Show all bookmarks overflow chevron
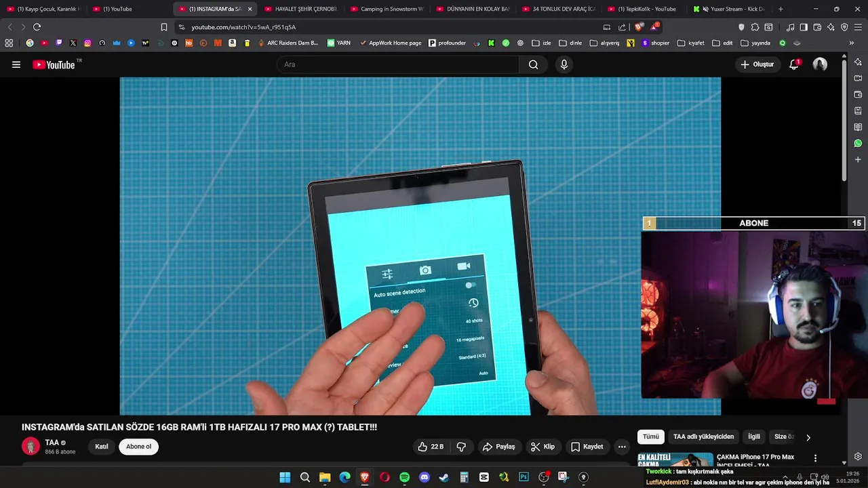The image size is (868, 488). [852, 43]
